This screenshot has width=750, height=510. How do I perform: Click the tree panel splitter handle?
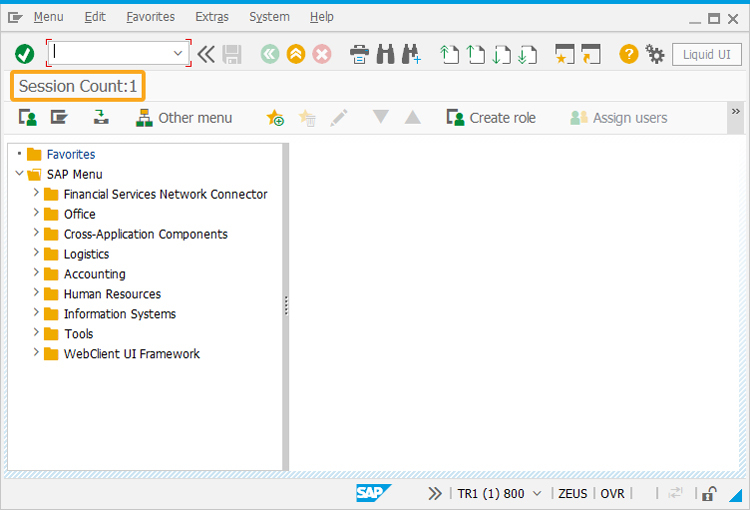point(286,306)
